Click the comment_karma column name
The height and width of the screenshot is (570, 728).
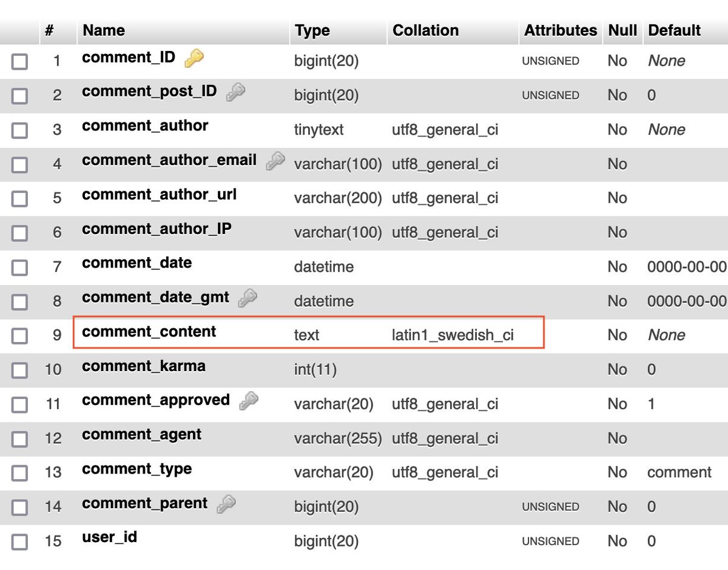coord(144,366)
